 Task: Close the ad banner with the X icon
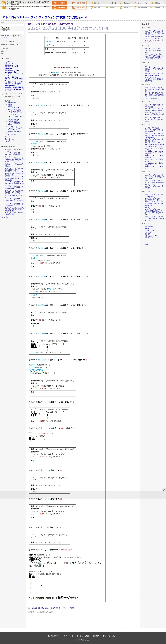coord(164,490)
